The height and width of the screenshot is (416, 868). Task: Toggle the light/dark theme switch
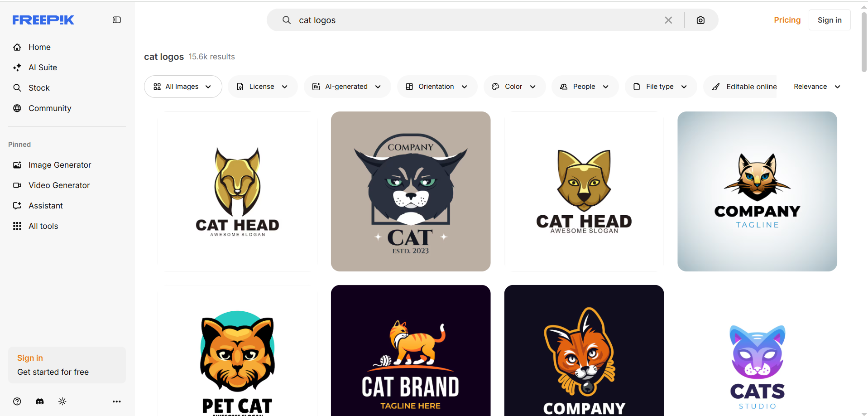click(62, 401)
